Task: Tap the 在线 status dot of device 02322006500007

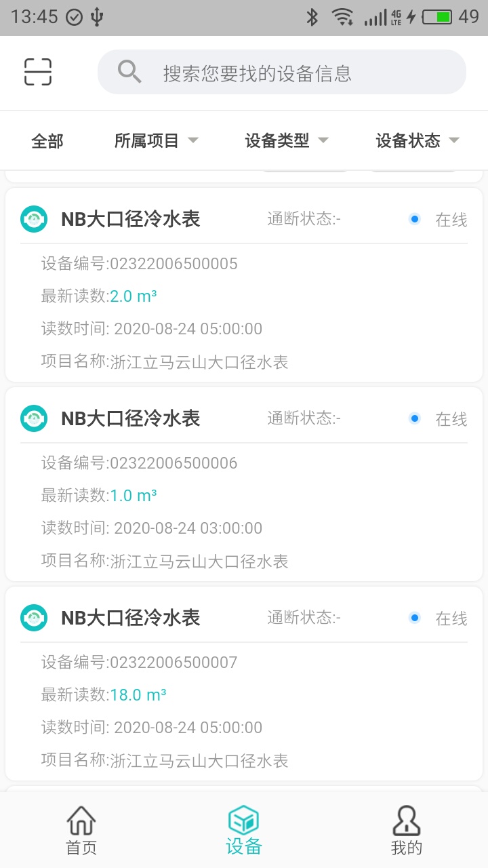Action: pyautogui.click(x=415, y=618)
